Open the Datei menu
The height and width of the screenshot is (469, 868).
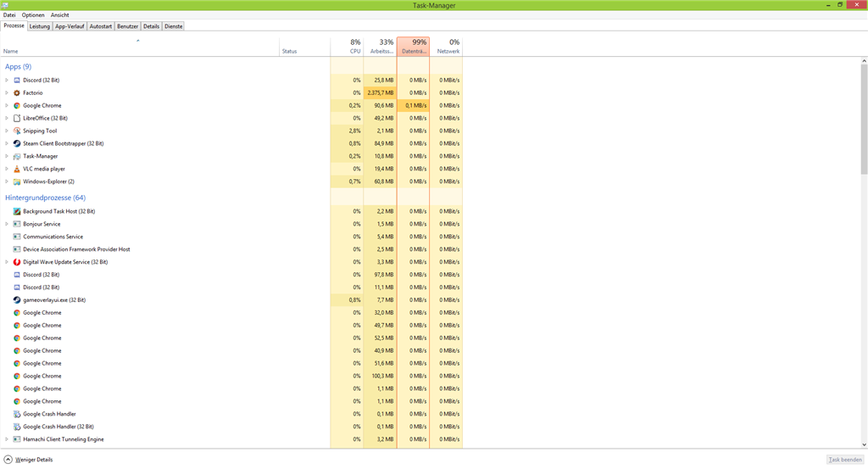pyautogui.click(x=9, y=15)
